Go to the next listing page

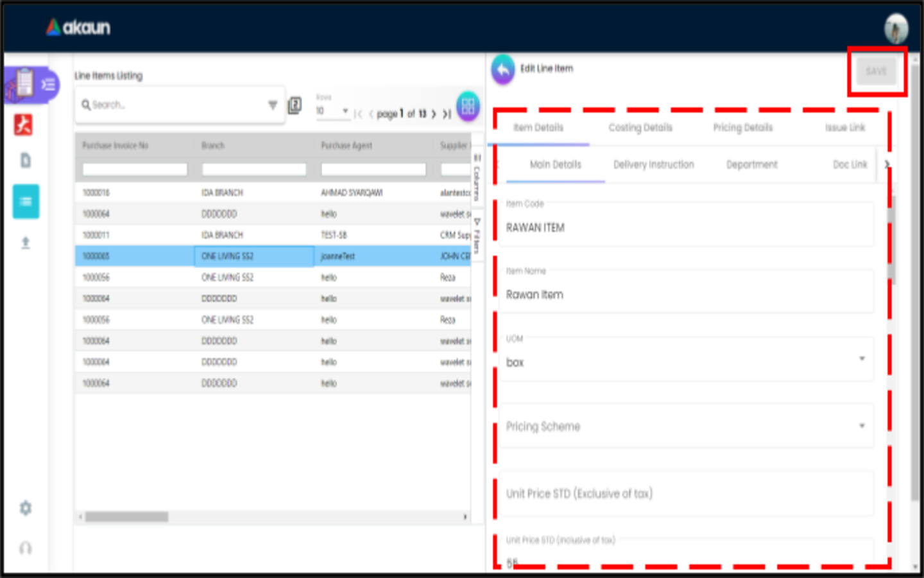click(434, 114)
